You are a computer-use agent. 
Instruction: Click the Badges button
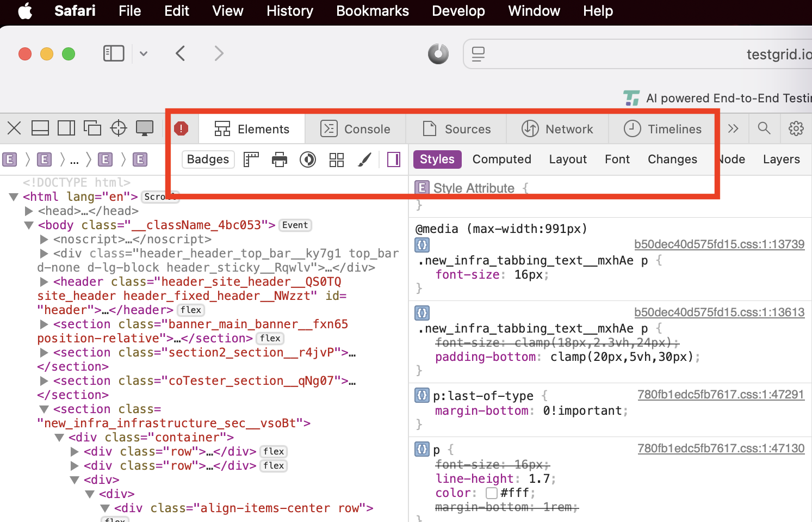click(x=208, y=159)
